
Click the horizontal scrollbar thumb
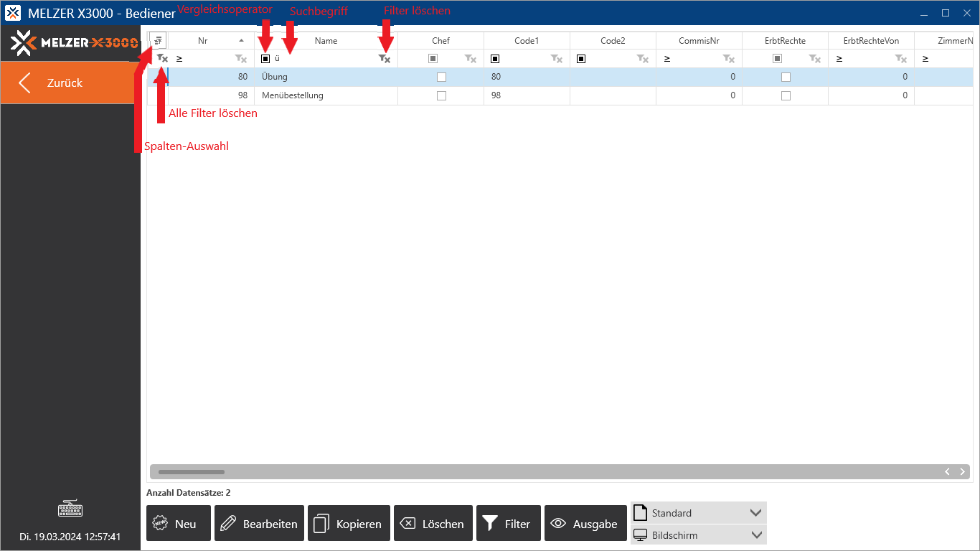(x=191, y=472)
